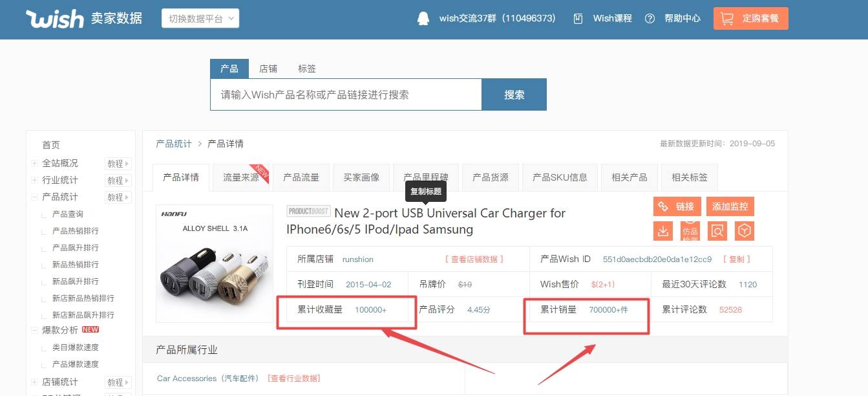Open 新品热销排行 in the sidebar
Viewport: 868px width, 396px height.
tap(76, 265)
